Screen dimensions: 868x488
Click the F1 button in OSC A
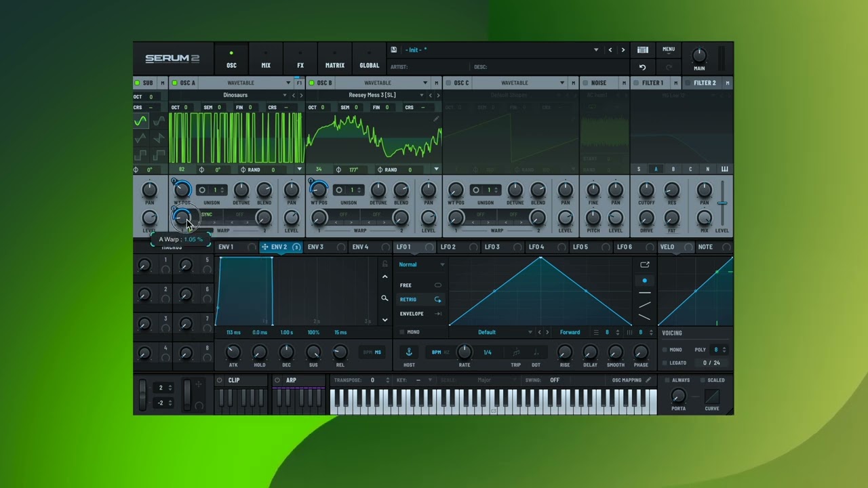point(299,83)
